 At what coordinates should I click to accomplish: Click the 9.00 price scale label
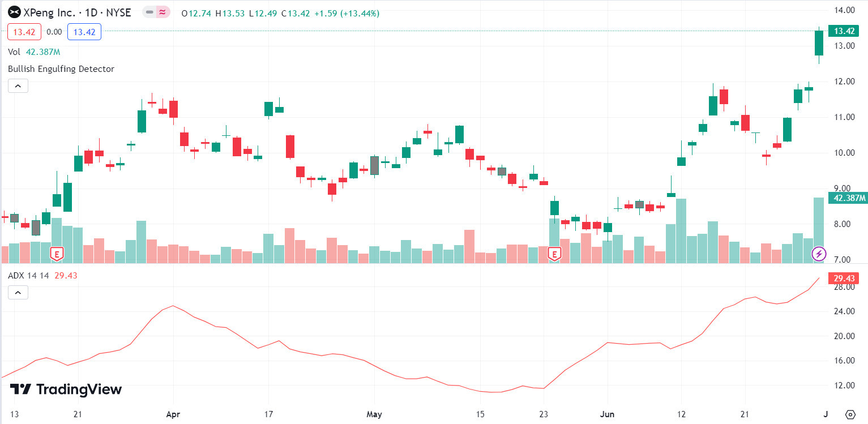click(844, 189)
